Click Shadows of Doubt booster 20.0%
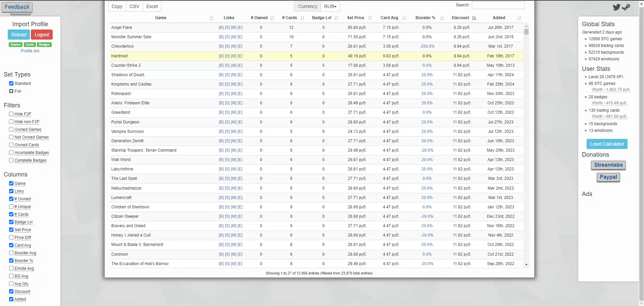644x306 pixels. coord(427,75)
